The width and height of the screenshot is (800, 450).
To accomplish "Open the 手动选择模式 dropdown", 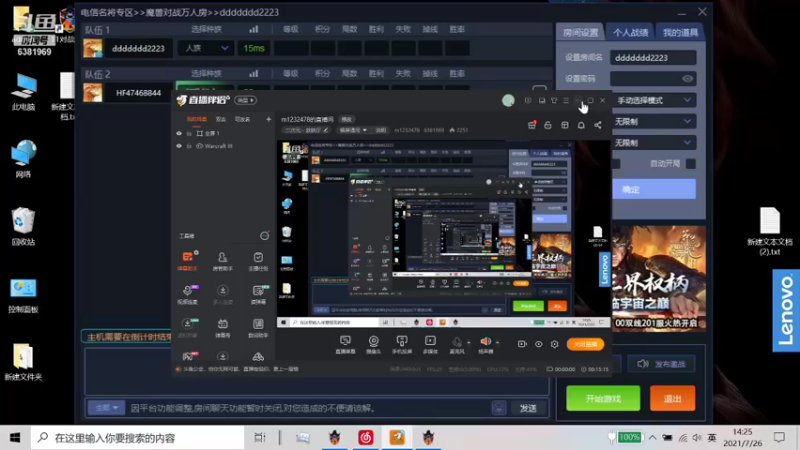I will (x=654, y=101).
